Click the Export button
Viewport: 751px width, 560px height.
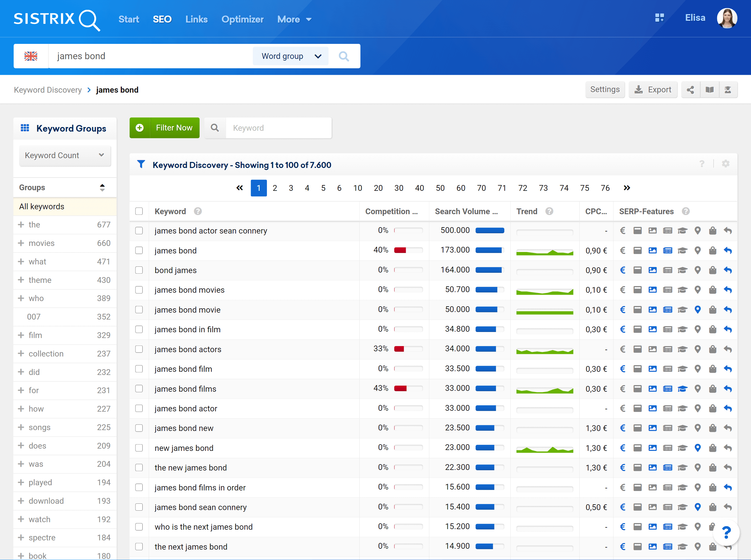(653, 89)
